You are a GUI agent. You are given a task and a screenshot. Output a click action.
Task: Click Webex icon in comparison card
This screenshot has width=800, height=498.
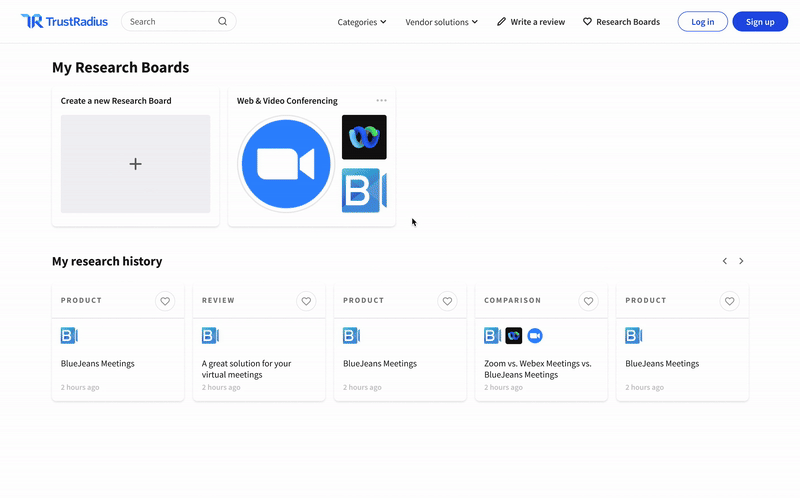[x=514, y=336]
